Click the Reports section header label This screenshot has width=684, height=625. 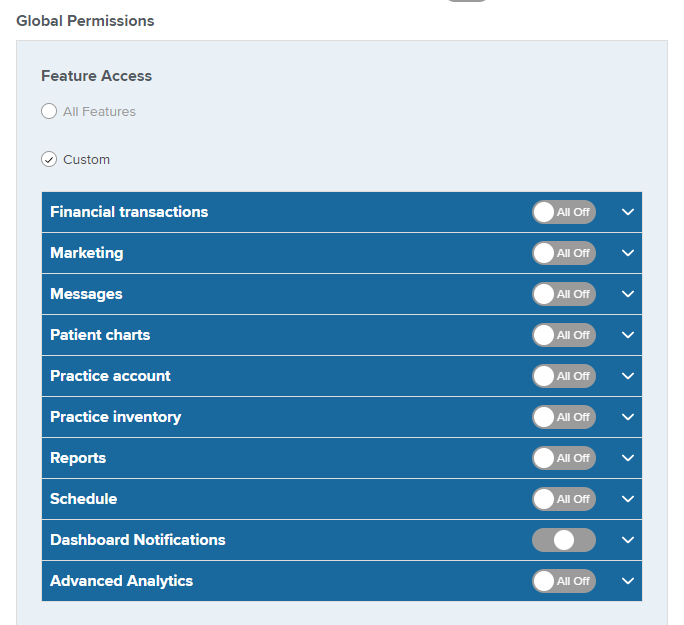pos(78,458)
